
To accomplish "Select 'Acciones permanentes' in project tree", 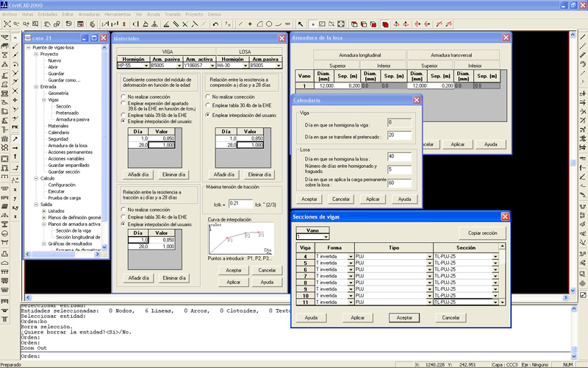I will click(x=72, y=152).
